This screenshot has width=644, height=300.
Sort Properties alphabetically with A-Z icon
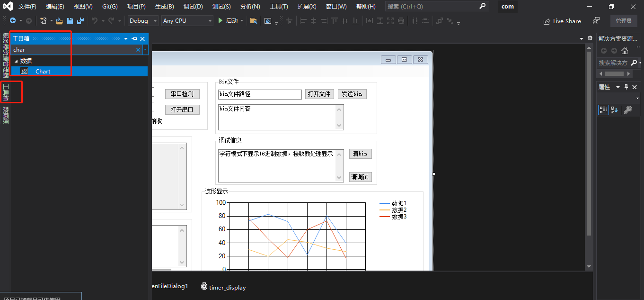coord(615,110)
